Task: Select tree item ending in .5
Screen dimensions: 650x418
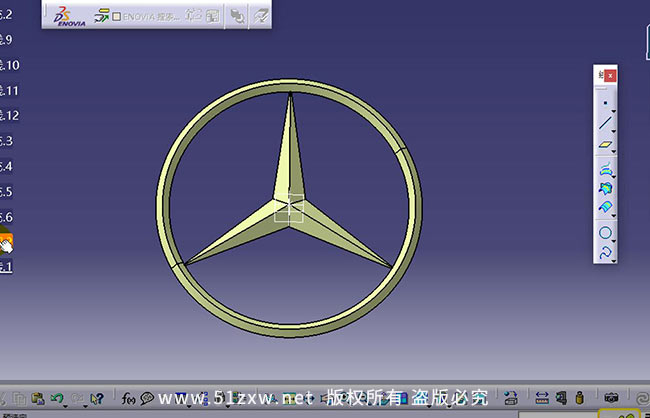Action: [6, 192]
